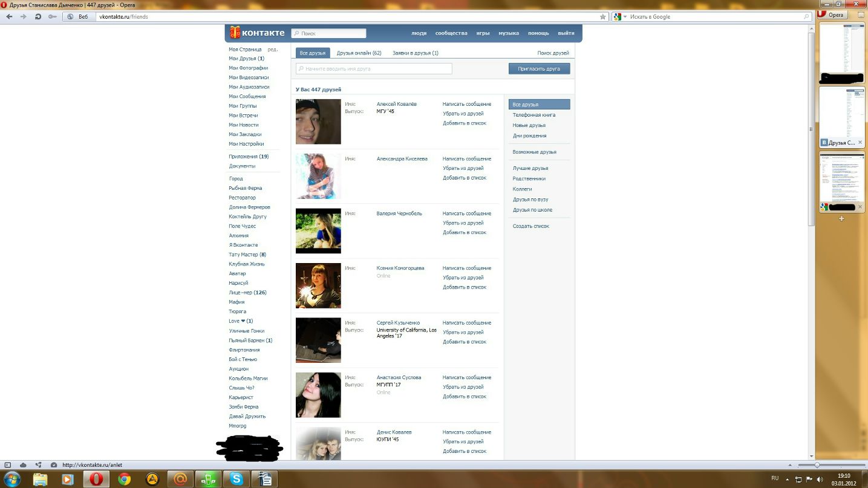Open Ксения Комогорцева's profile photo
The width and height of the screenshot is (868, 488).
coord(318,285)
